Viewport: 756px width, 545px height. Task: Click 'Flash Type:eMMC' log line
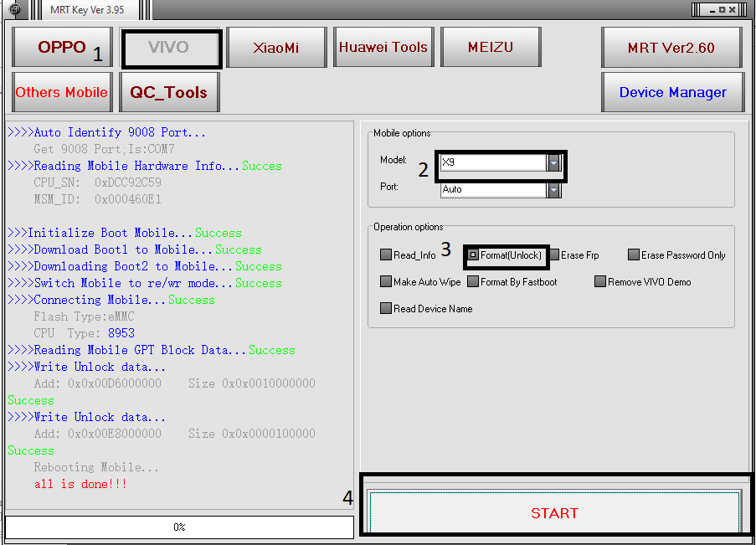click(84, 317)
